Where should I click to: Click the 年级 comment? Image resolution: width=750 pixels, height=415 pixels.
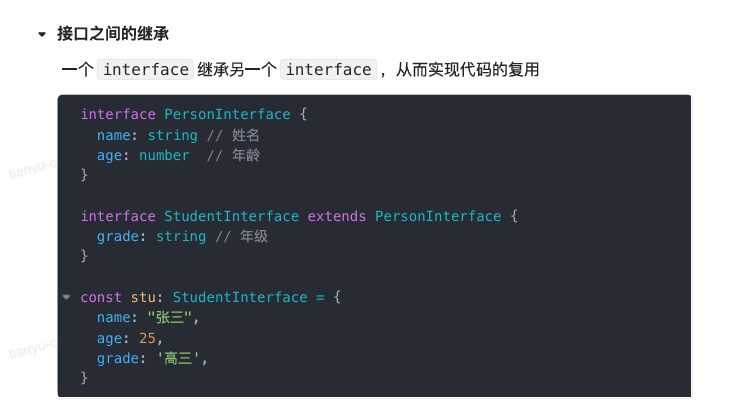[x=254, y=236]
